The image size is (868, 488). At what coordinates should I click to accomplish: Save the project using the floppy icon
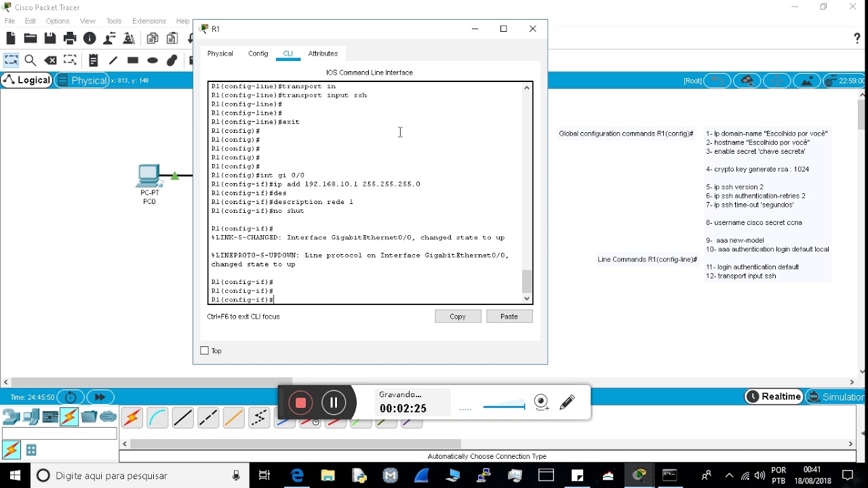[x=50, y=39]
